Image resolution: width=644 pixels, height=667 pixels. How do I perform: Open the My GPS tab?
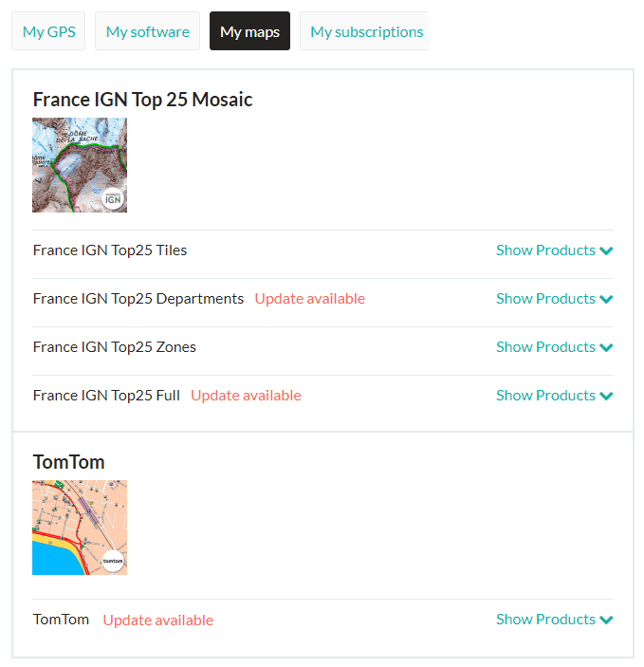pos(48,31)
